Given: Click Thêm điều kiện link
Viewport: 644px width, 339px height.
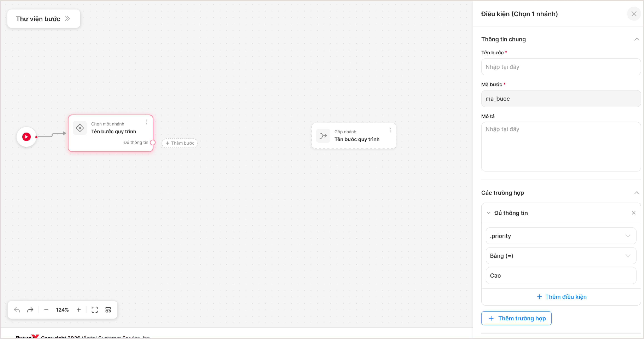Looking at the screenshot, I should tap(561, 297).
